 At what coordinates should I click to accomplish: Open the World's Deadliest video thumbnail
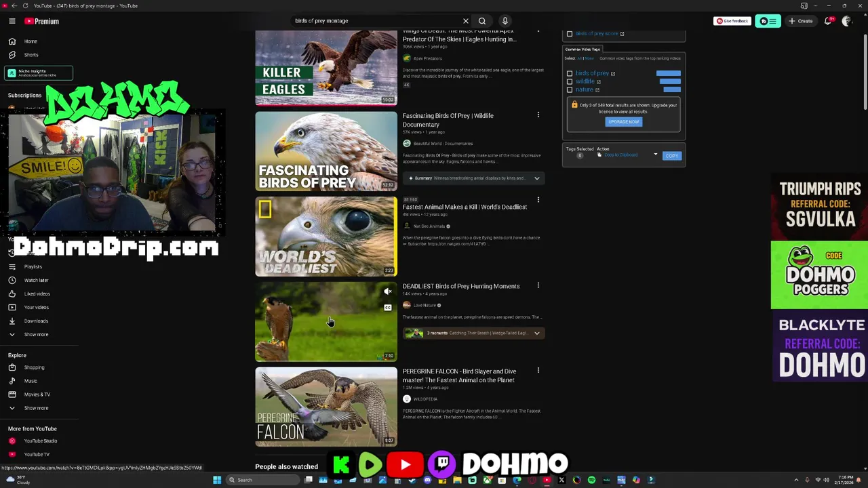[x=326, y=237]
